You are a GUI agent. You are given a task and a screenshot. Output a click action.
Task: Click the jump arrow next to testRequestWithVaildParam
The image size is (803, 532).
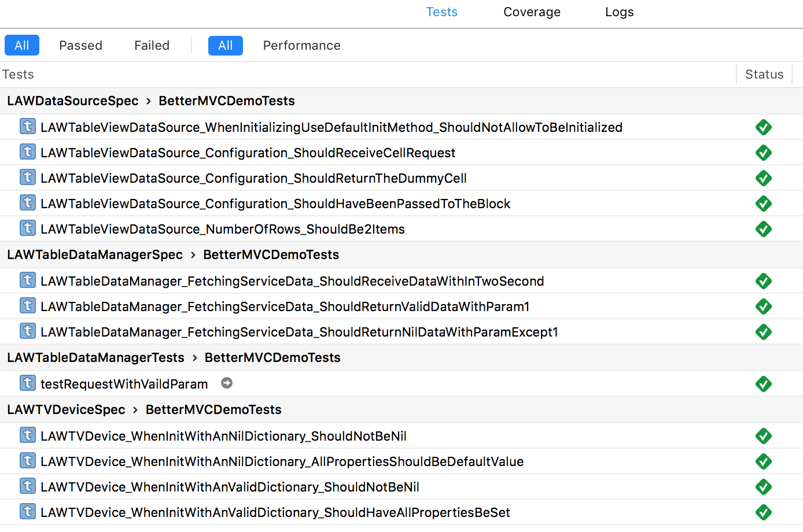(x=227, y=383)
